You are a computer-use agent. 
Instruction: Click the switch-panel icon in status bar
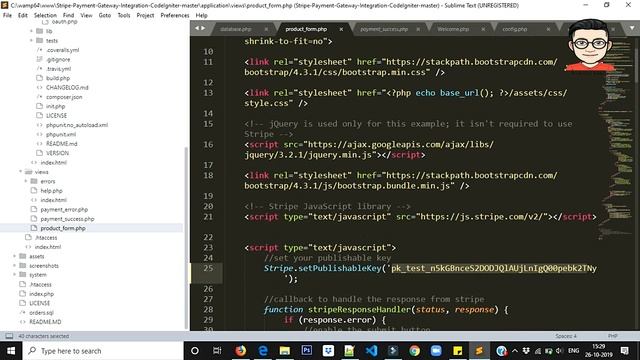[x=9, y=336]
